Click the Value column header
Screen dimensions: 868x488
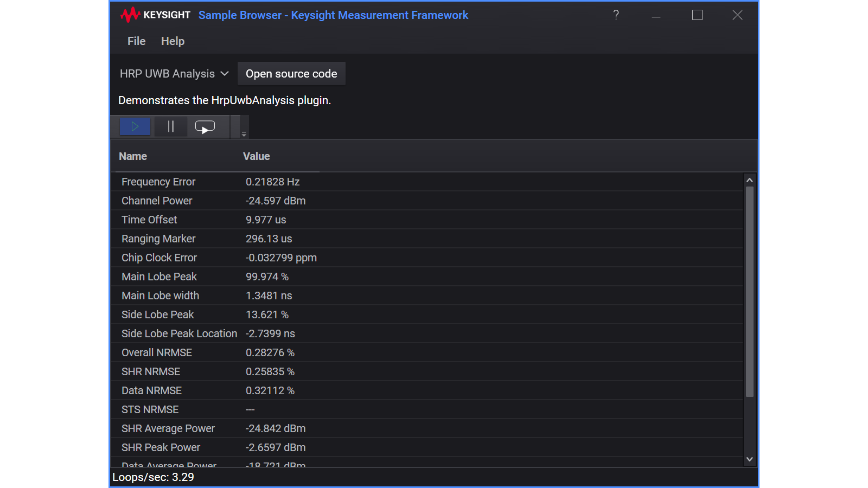[x=256, y=156]
